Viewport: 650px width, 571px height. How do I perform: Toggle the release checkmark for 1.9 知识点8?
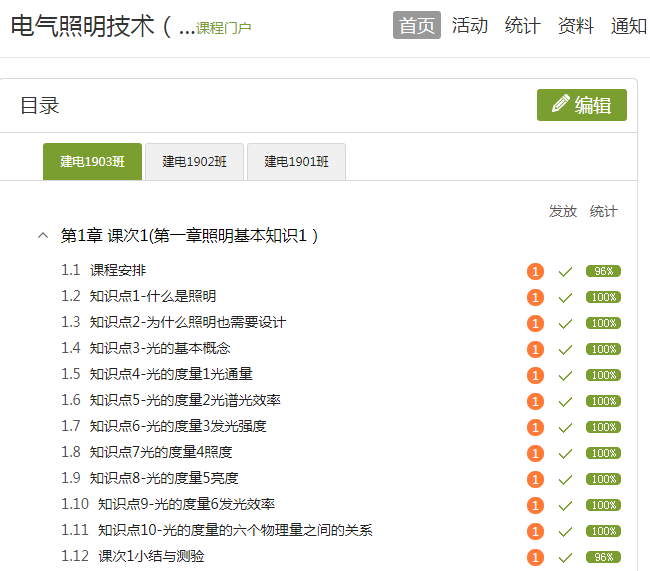(565, 479)
